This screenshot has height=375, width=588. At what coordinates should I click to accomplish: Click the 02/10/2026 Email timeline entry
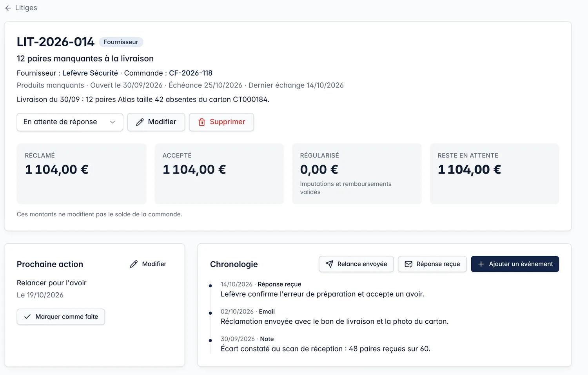pyautogui.click(x=334, y=317)
